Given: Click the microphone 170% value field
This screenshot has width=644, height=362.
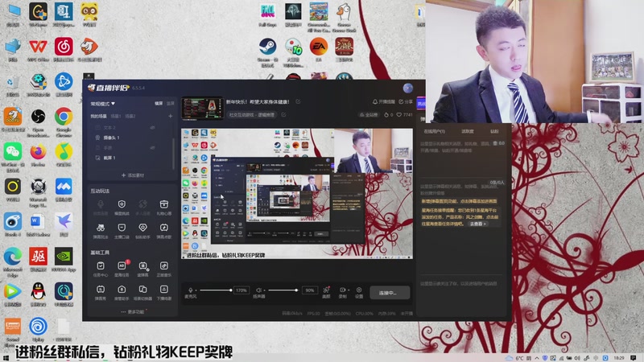Looking at the screenshot, I should point(242,290).
